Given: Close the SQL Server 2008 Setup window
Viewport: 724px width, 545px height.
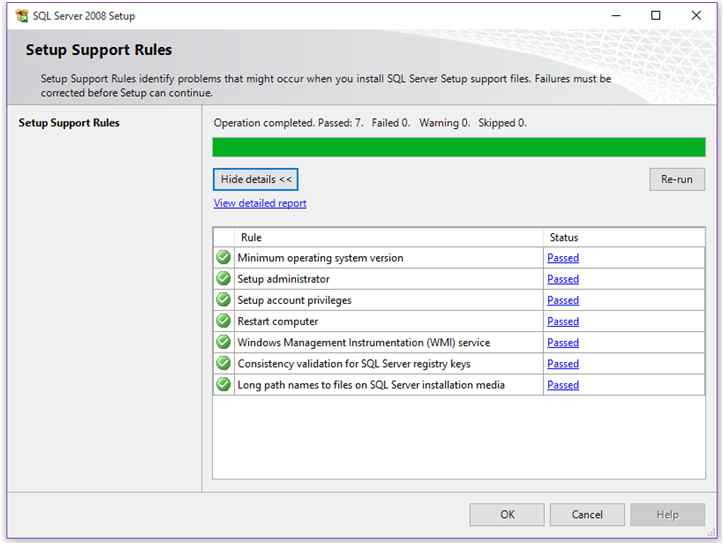Looking at the screenshot, I should [x=696, y=16].
